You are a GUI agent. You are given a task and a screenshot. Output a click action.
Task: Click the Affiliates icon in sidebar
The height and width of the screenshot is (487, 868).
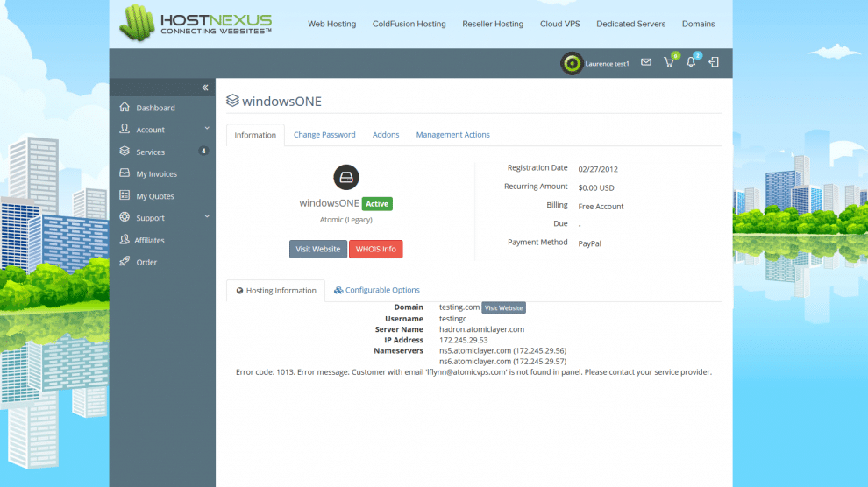pos(125,239)
